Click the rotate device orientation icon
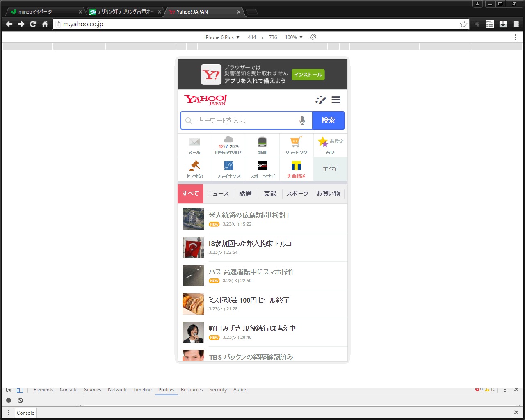This screenshot has width=525, height=420. point(313,37)
